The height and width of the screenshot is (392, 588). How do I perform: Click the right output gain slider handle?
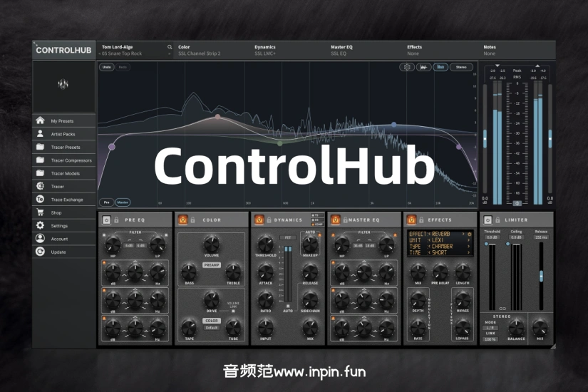point(550,139)
